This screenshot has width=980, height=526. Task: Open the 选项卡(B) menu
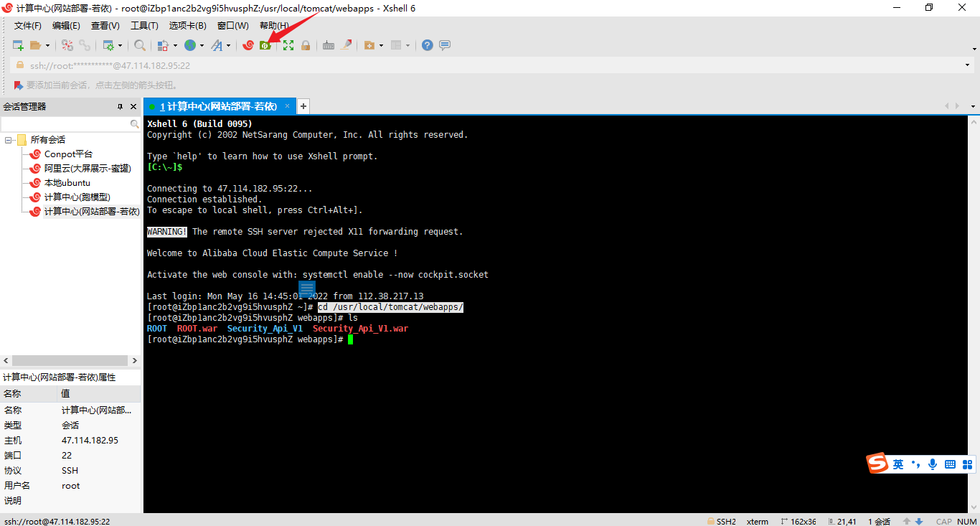[x=188, y=26]
